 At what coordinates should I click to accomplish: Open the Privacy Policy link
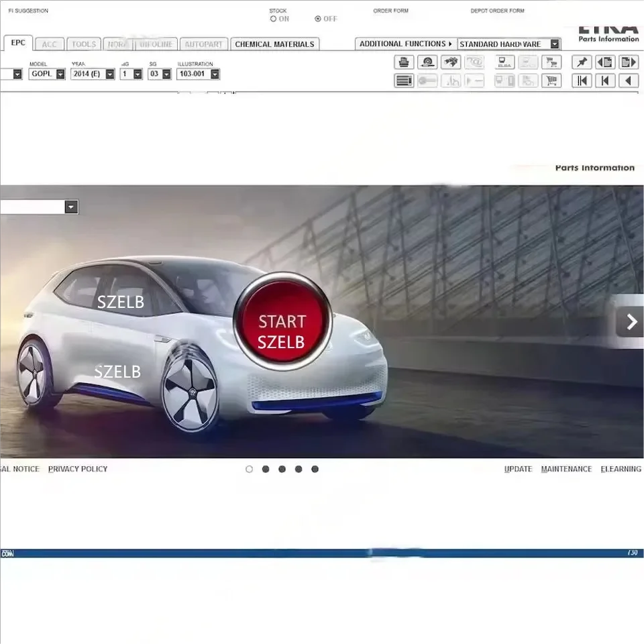[x=78, y=469]
